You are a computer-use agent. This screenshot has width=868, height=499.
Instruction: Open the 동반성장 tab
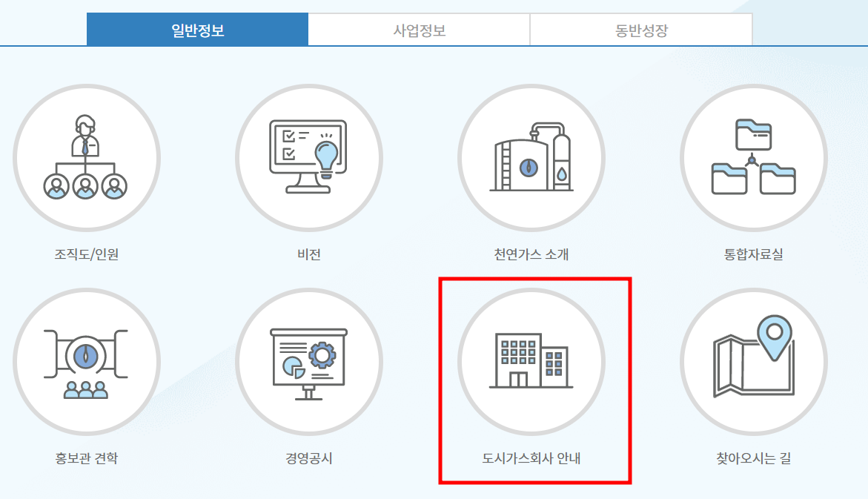tap(641, 30)
